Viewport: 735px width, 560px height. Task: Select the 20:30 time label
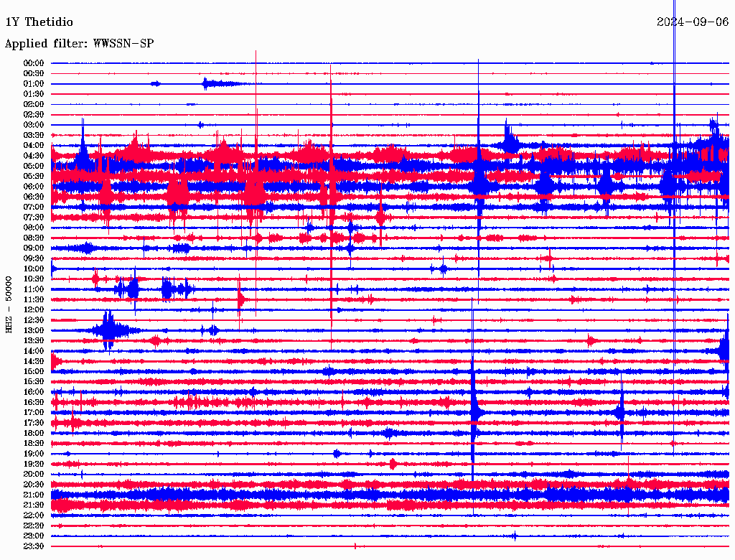click(34, 485)
